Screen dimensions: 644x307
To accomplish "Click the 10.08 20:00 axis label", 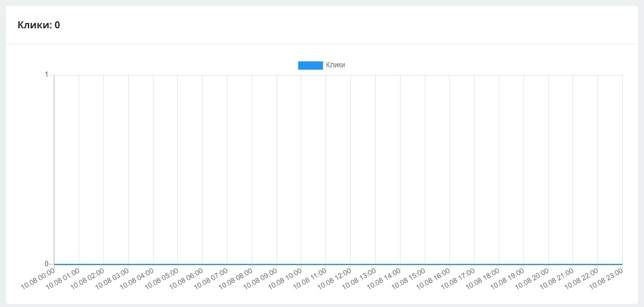I will click(x=533, y=278).
